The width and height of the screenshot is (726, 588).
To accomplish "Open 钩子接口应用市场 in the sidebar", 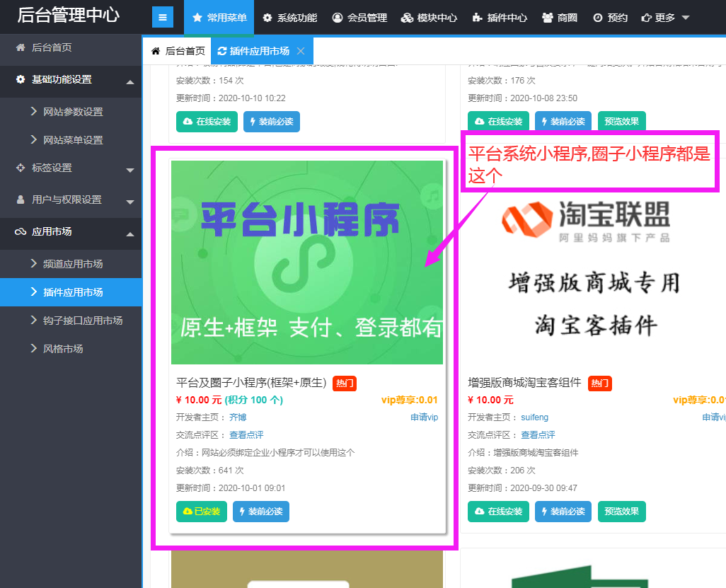I will coord(82,321).
